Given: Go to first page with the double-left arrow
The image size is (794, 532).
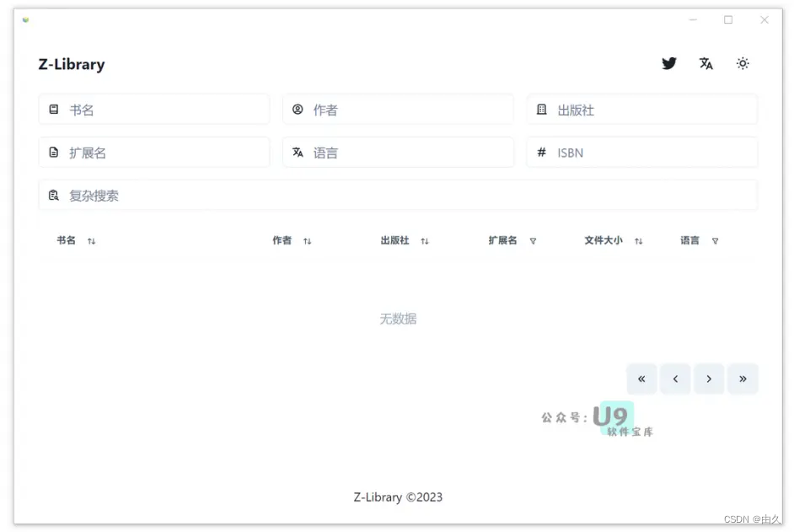Looking at the screenshot, I should (x=641, y=379).
